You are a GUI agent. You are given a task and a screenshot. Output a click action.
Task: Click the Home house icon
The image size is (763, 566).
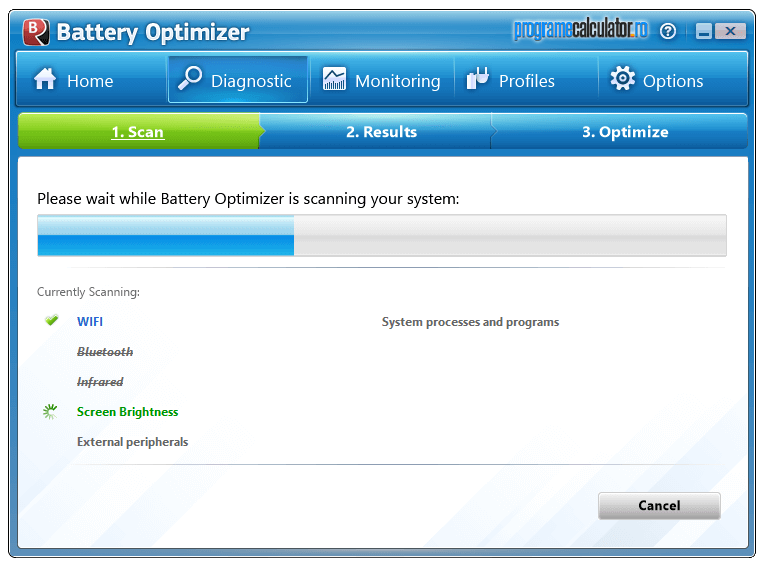coord(45,79)
